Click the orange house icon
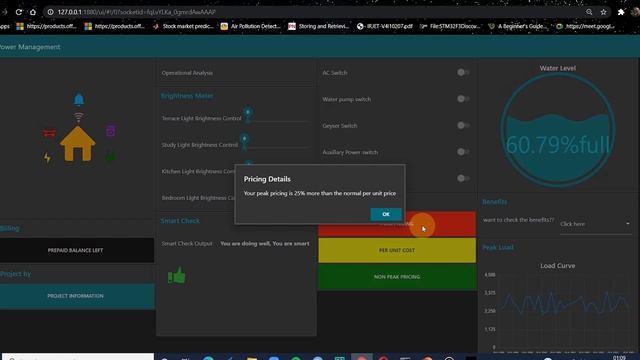Viewport: 640px width, 360px height. coord(78,143)
